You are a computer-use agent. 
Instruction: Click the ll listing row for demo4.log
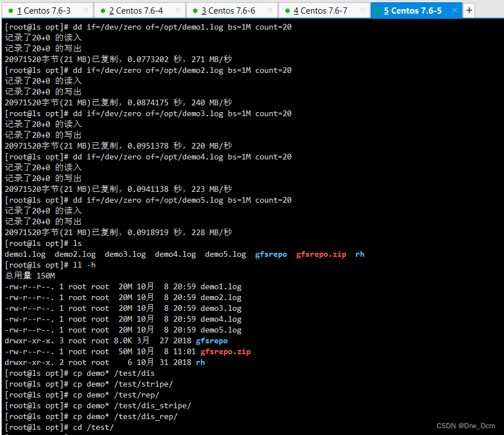tap(123, 319)
